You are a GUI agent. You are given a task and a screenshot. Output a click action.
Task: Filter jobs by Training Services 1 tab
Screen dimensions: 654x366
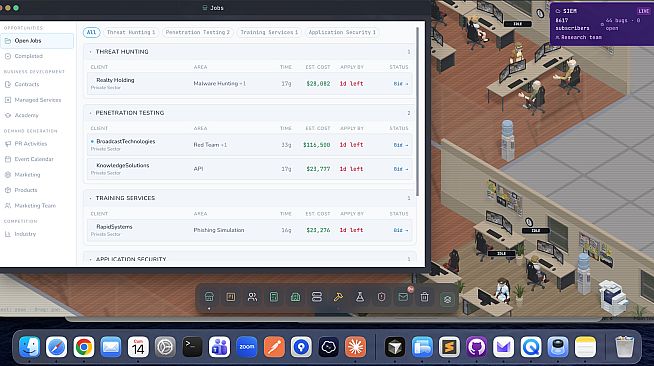(269, 32)
